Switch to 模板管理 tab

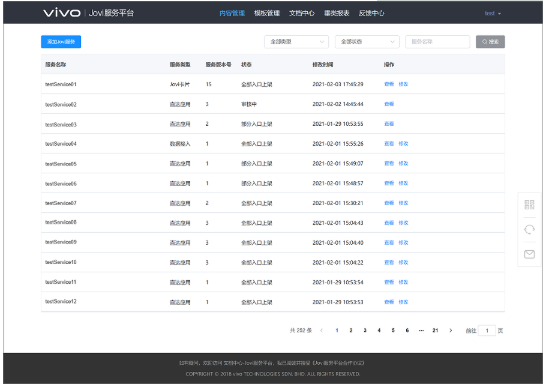tap(267, 13)
